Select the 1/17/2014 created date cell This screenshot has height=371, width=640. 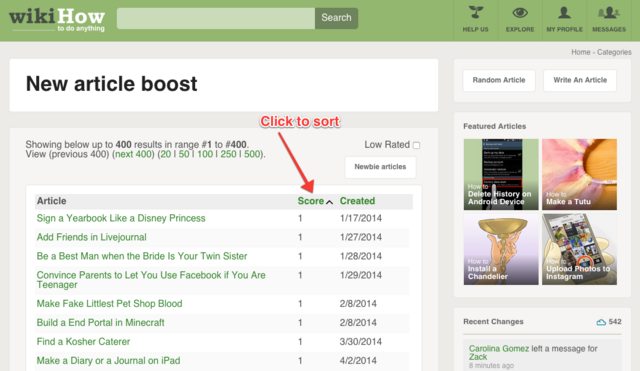click(361, 218)
